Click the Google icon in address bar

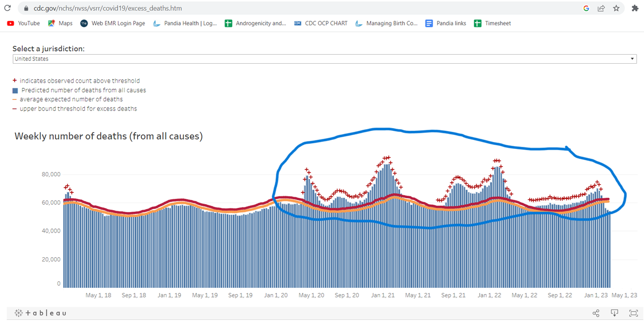pos(586,9)
